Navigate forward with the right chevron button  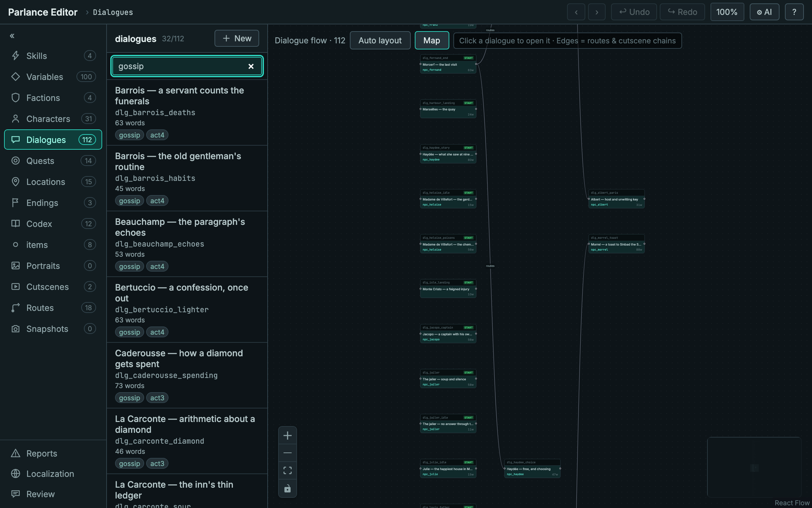[597, 12]
